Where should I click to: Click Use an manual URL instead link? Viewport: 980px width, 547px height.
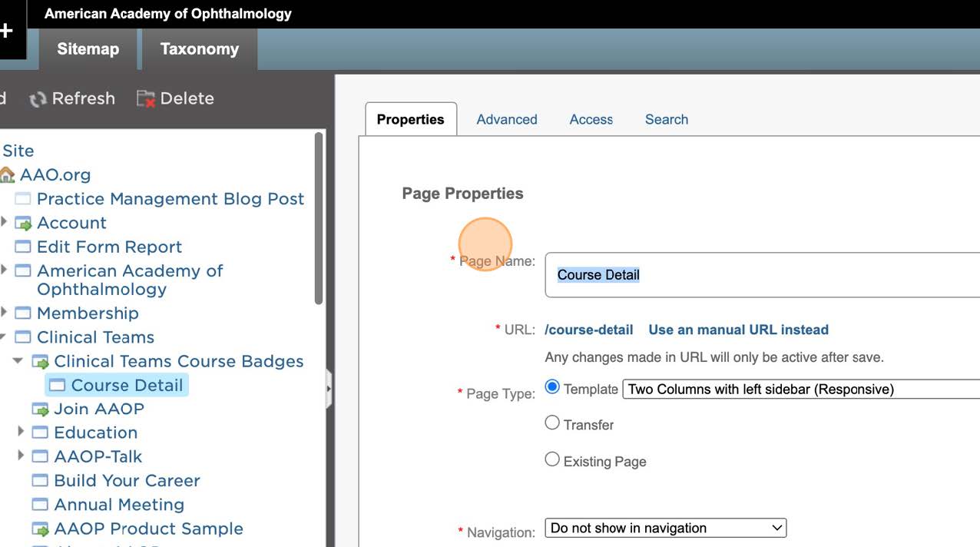(x=739, y=330)
